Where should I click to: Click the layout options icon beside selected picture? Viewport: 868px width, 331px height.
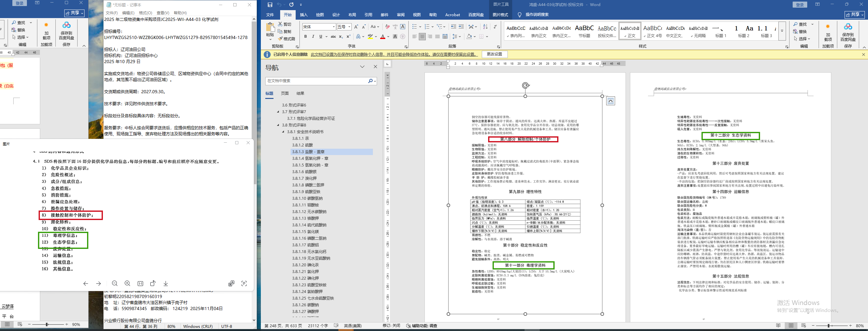(x=611, y=101)
